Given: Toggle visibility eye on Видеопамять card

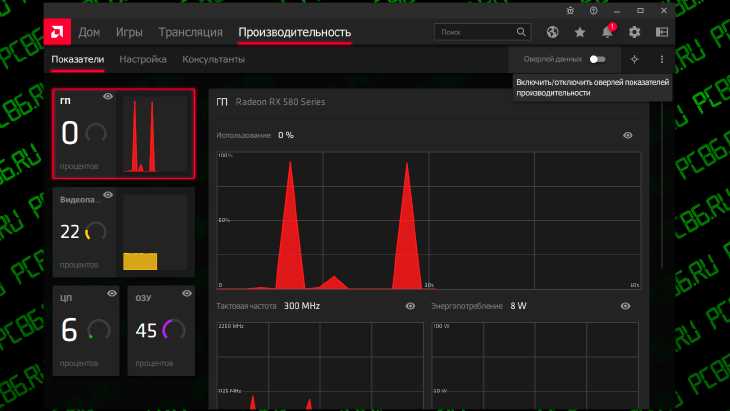Looking at the screenshot, I should point(108,195).
